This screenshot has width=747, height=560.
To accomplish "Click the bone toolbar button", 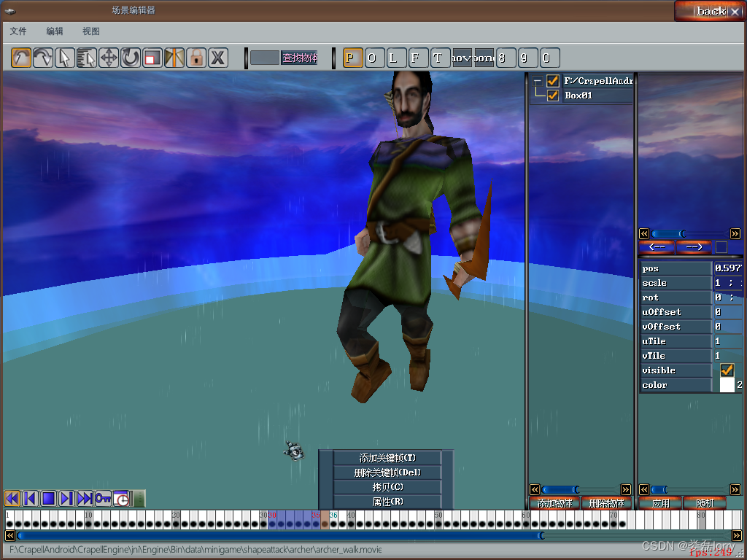I will click(484, 58).
